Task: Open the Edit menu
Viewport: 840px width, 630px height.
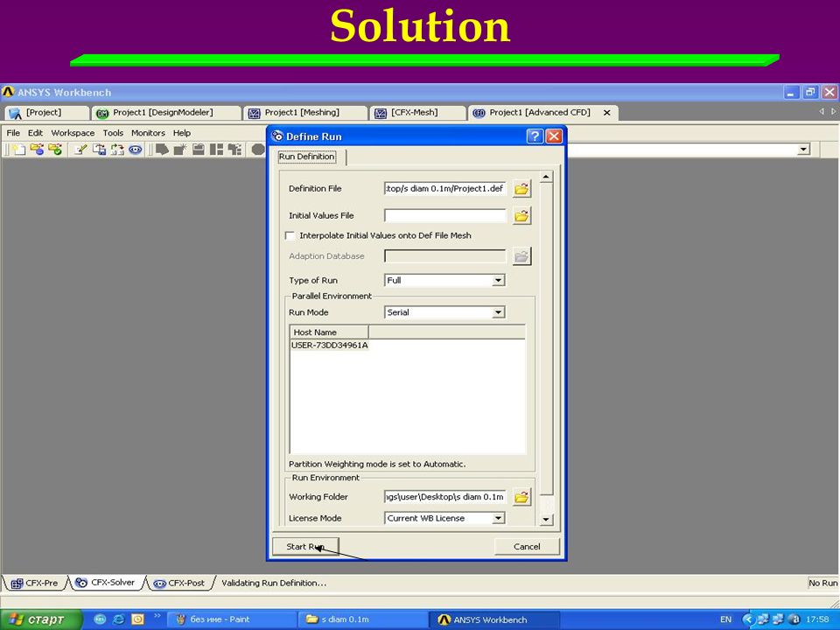Action: coord(35,133)
